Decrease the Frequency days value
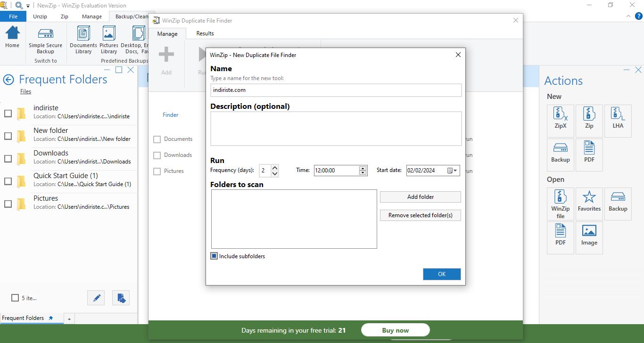 point(275,173)
